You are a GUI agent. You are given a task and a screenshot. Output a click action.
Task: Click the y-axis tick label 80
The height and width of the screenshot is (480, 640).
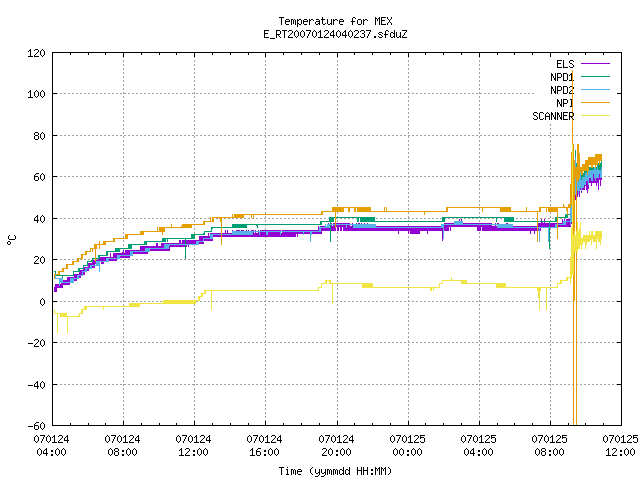pyautogui.click(x=39, y=136)
